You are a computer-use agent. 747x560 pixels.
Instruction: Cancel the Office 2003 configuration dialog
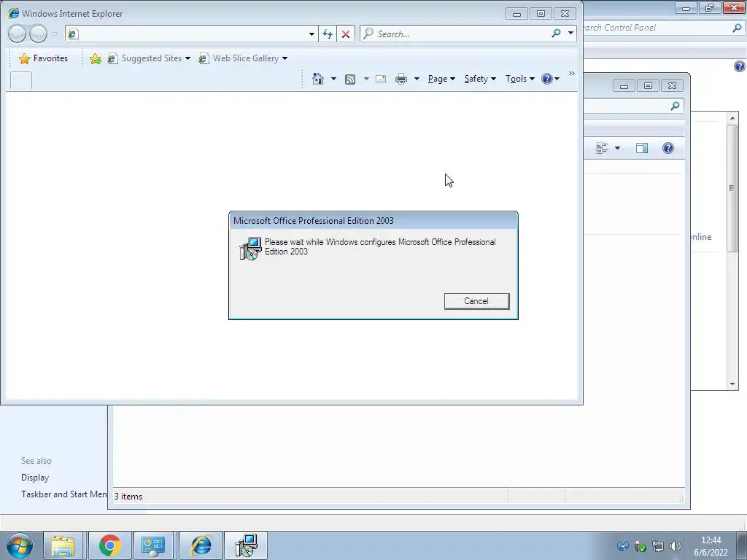[476, 301]
